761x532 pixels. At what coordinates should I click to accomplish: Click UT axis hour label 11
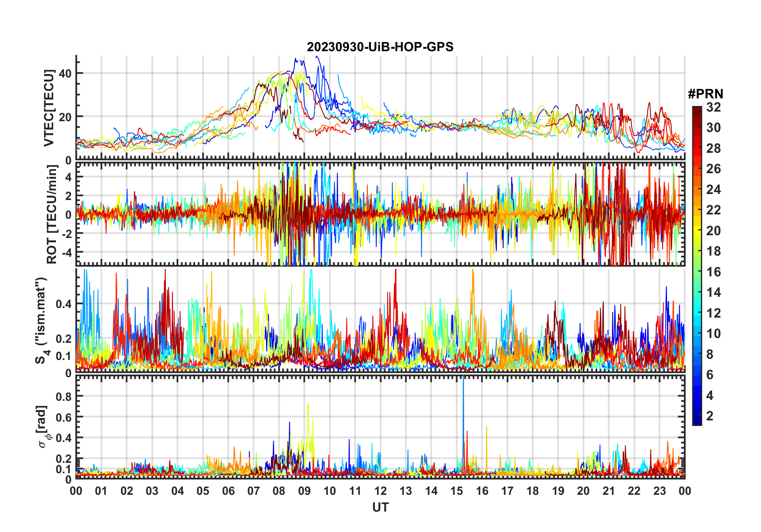pos(355,491)
